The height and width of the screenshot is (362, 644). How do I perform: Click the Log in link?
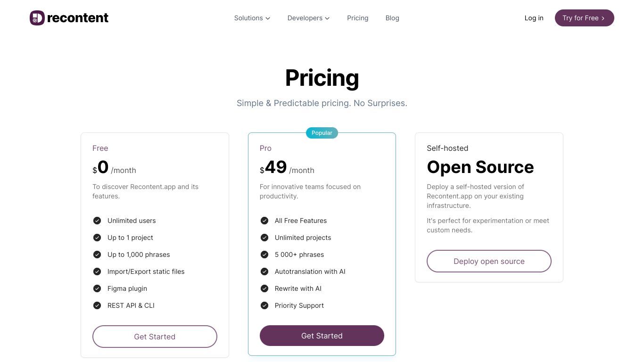(x=534, y=18)
